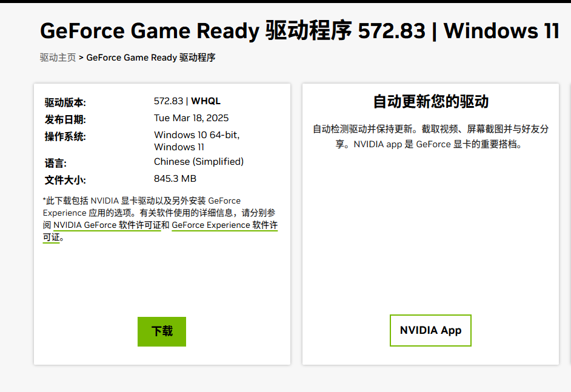Open NVIDIA GeForce 软件许可证 link

click(107, 225)
